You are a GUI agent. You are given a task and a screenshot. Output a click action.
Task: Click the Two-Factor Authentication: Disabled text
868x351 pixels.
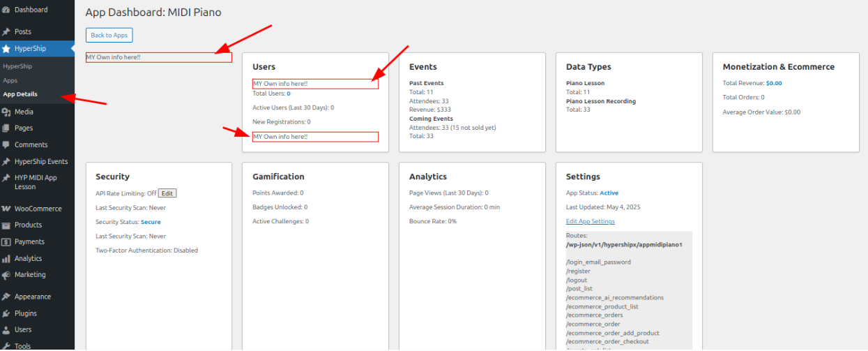click(x=147, y=251)
